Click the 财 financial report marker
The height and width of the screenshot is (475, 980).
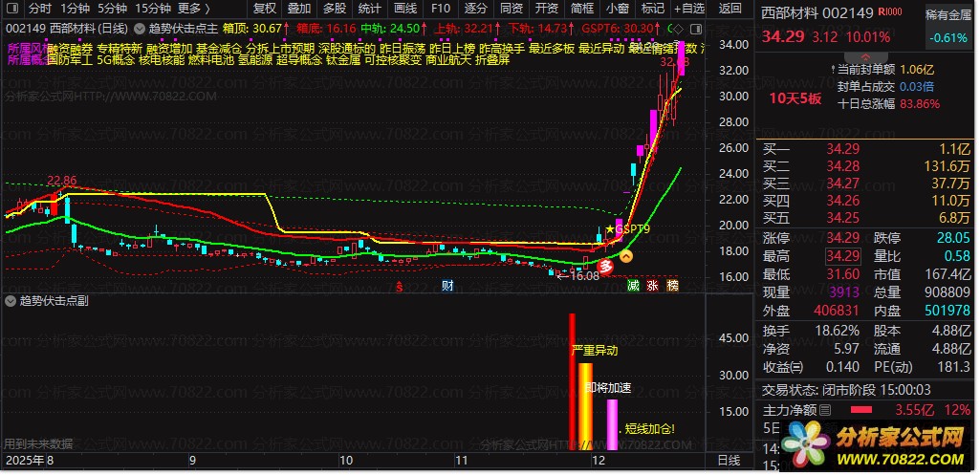[x=447, y=285]
